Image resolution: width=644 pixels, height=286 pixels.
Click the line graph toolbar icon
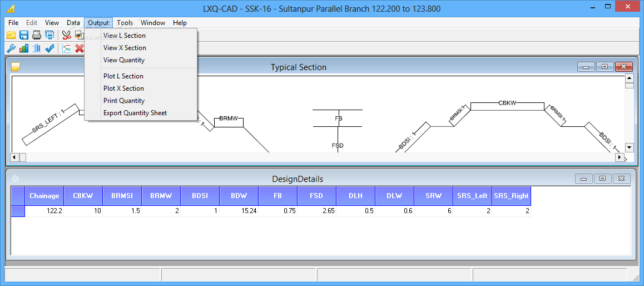(x=67, y=48)
